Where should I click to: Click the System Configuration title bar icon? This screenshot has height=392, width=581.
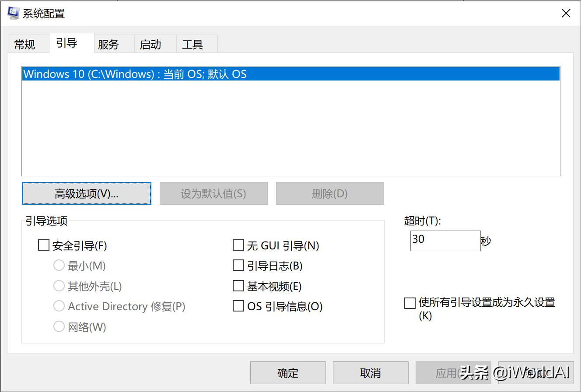(14, 13)
